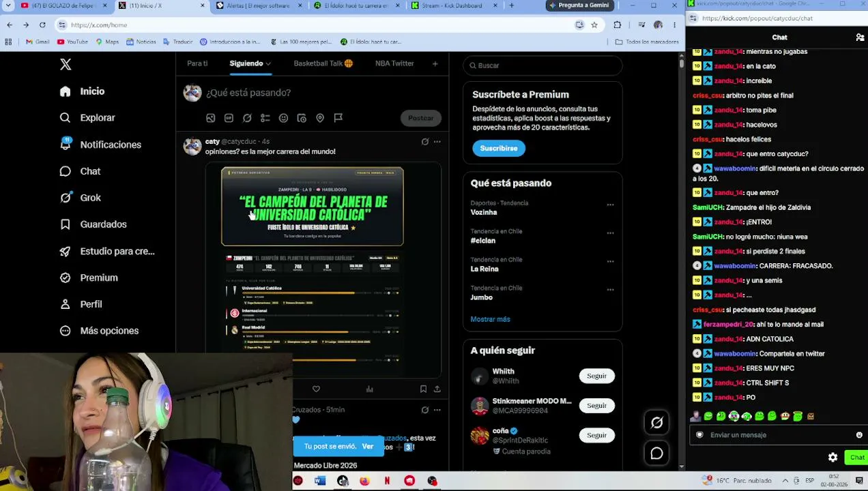The height and width of the screenshot is (491, 868).
Task: Open Kick chat user list icon
Action: [860, 38]
